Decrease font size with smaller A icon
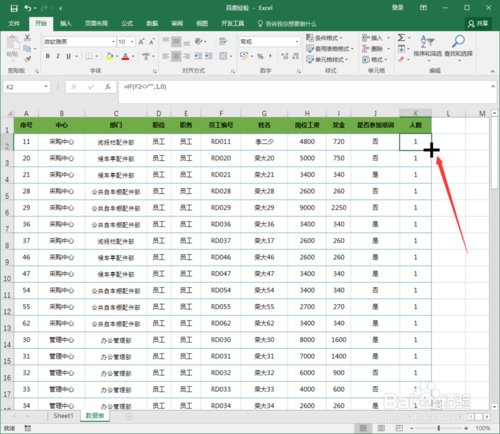500x434 pixels. [x=152, y=42]
